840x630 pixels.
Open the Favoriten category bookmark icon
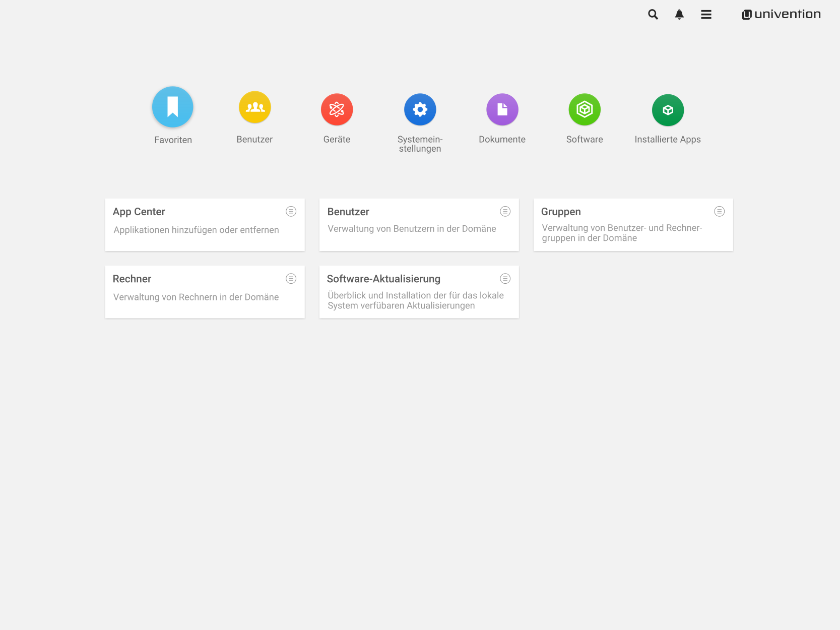[173, 107]
